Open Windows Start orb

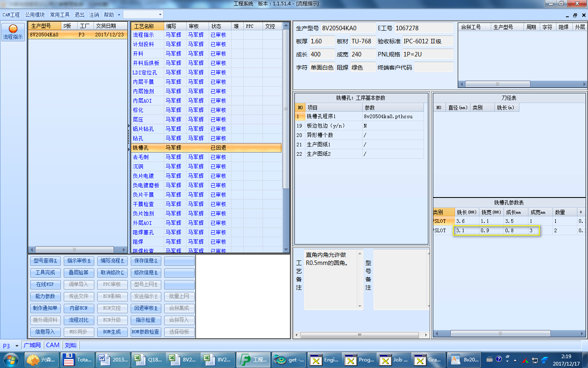11,360
